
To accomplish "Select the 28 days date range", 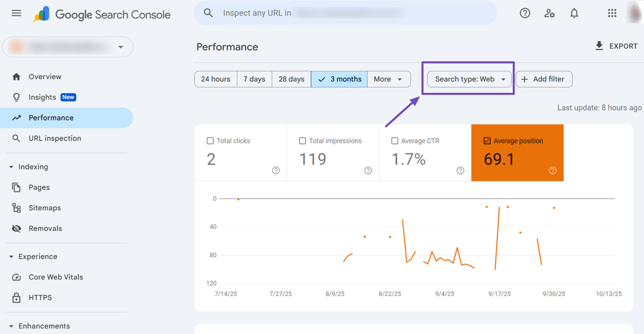I will coord(291,79).
